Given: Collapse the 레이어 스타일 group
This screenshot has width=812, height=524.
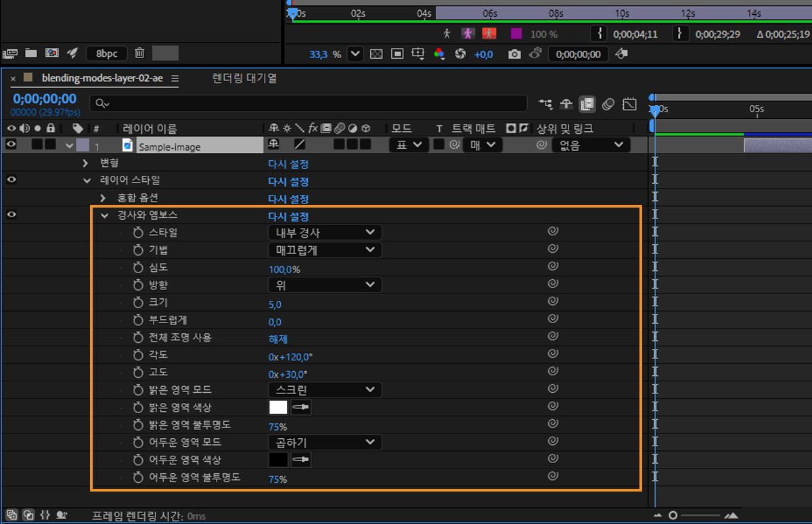Looking at the screenshot, I should (87, 181).
